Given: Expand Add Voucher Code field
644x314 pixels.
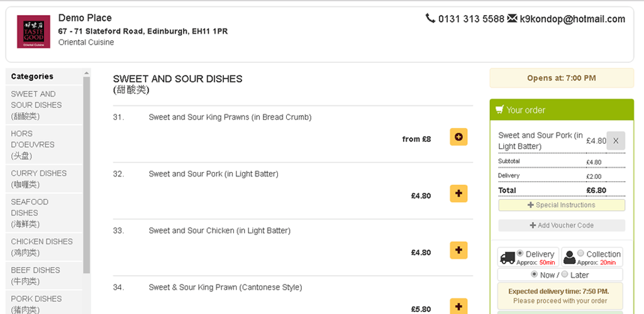Looking at the screenshot, I should [562, 225].
